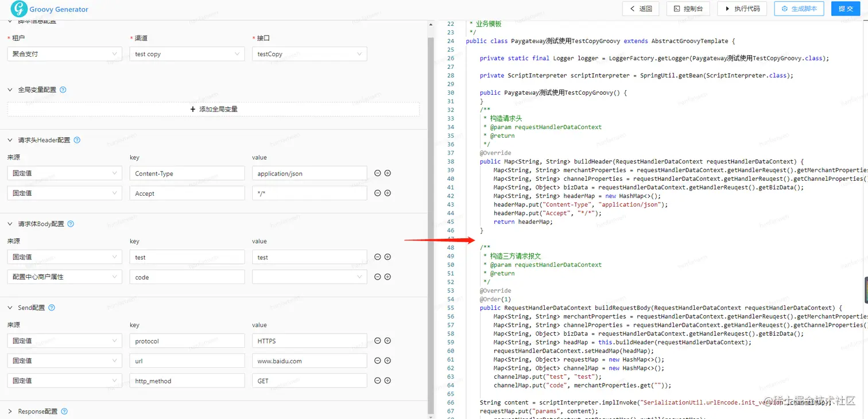Collapse the Send配置 section
Viewport: 868px width, 419px height.
click(x=10, y=308)
